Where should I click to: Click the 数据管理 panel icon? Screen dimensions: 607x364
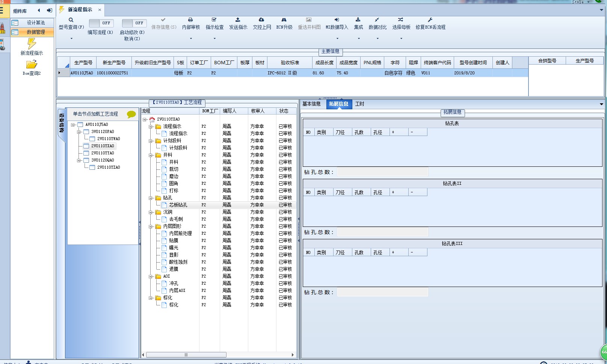click(x=15, y=32)
